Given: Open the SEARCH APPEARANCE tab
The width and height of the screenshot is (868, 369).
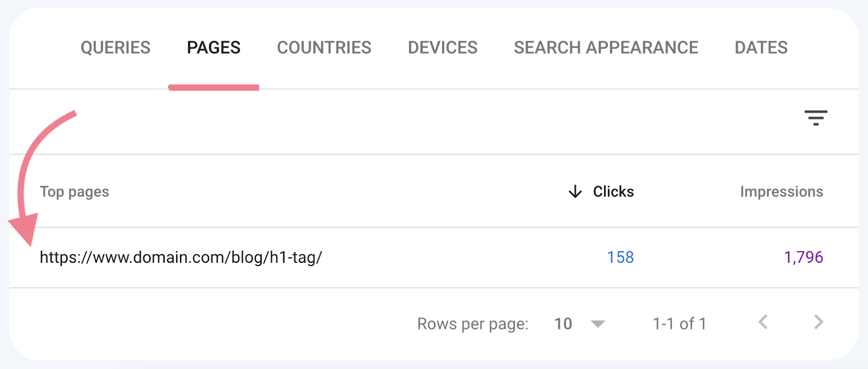Looking at the screenshot, I should pyautogui.click(x=606, y=48).
